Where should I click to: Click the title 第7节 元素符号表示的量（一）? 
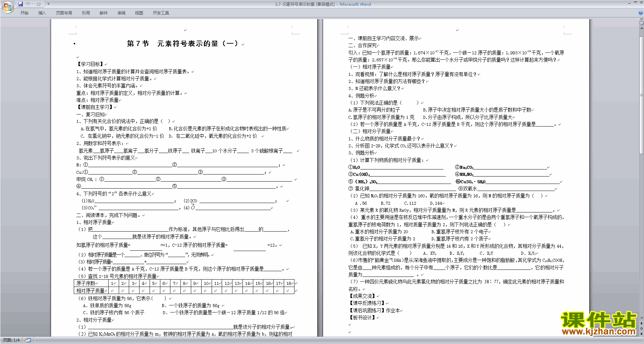tap(182, 44)
